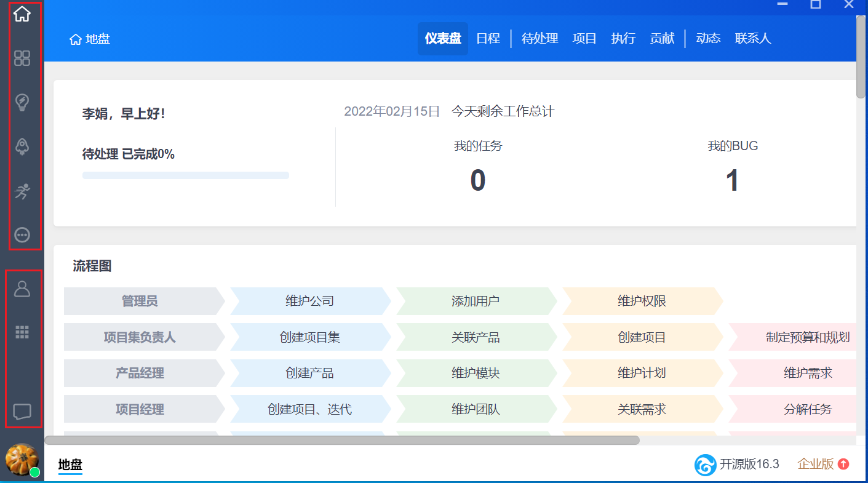Click the 我的BUG count number 1

click(732, 181)
